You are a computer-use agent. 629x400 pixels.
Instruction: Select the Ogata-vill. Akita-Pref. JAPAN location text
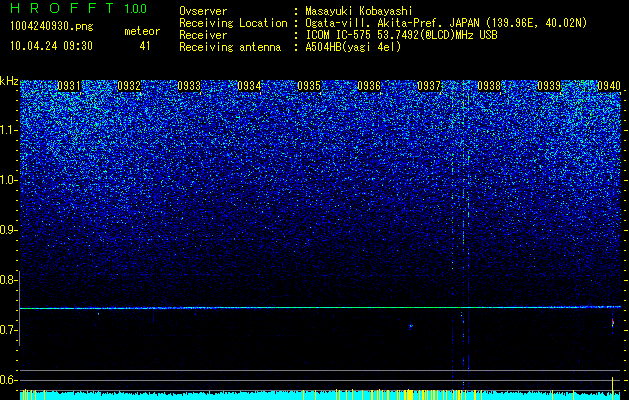point(446,23)
